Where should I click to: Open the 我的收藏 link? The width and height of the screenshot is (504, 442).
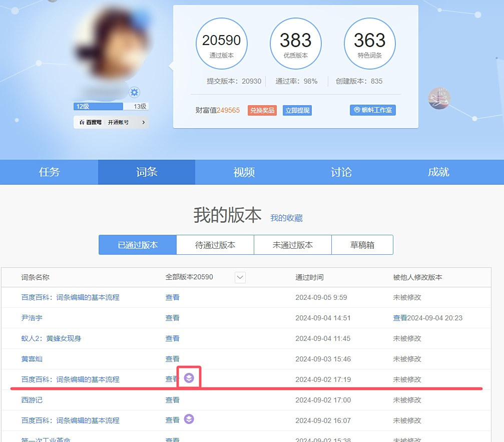click(x=286, y=218)
